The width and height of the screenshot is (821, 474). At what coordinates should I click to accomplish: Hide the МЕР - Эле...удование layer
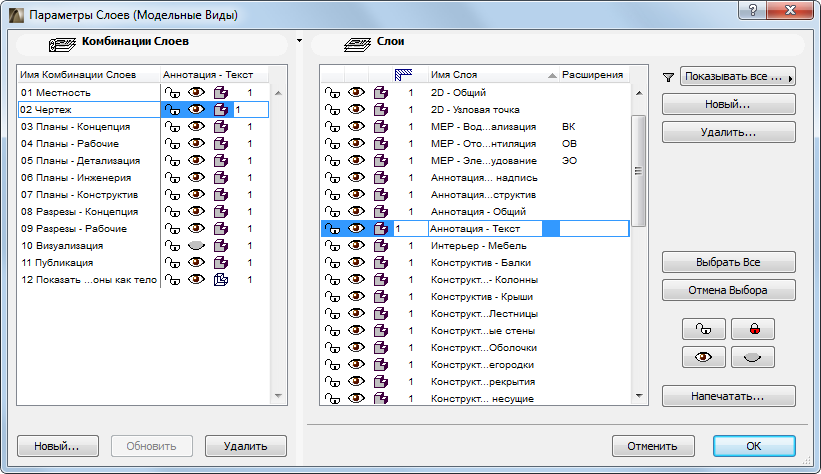coord(357,161)
